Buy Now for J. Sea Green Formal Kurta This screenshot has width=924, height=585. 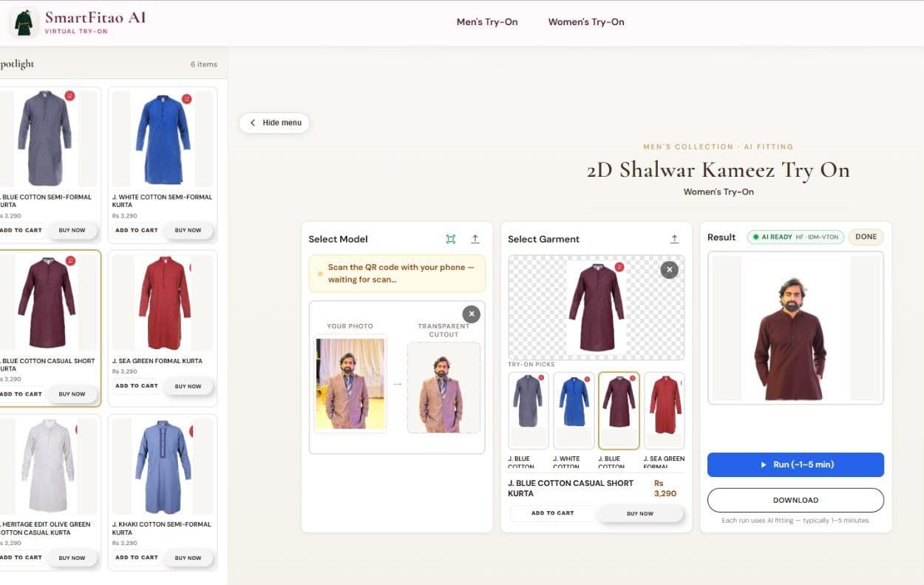tap(188, 386)
